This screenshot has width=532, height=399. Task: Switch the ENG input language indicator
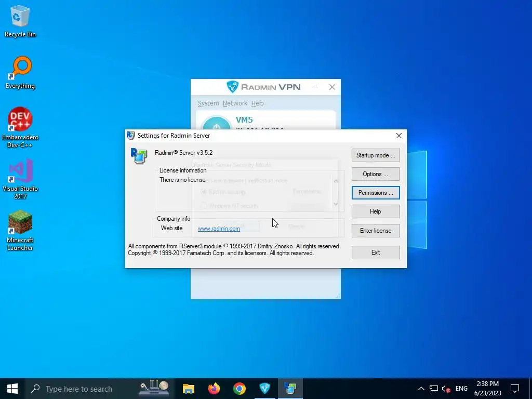tap(461, 389)
